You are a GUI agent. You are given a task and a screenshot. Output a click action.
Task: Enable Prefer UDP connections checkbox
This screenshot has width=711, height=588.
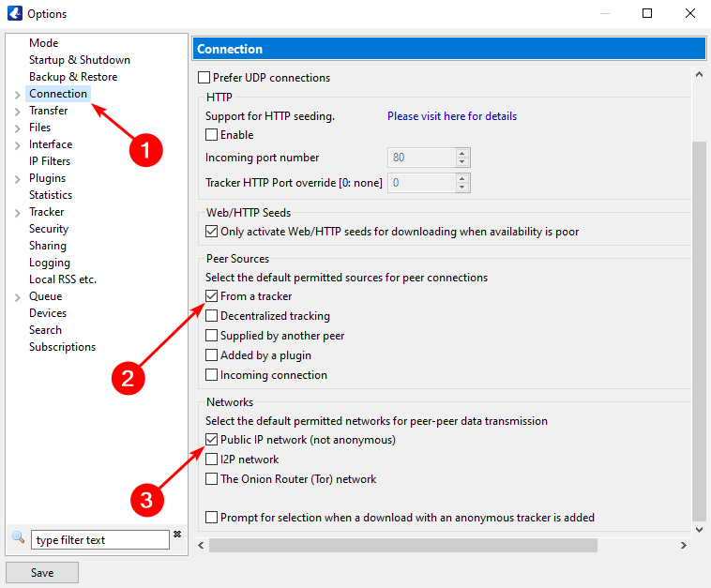[204, 78]
